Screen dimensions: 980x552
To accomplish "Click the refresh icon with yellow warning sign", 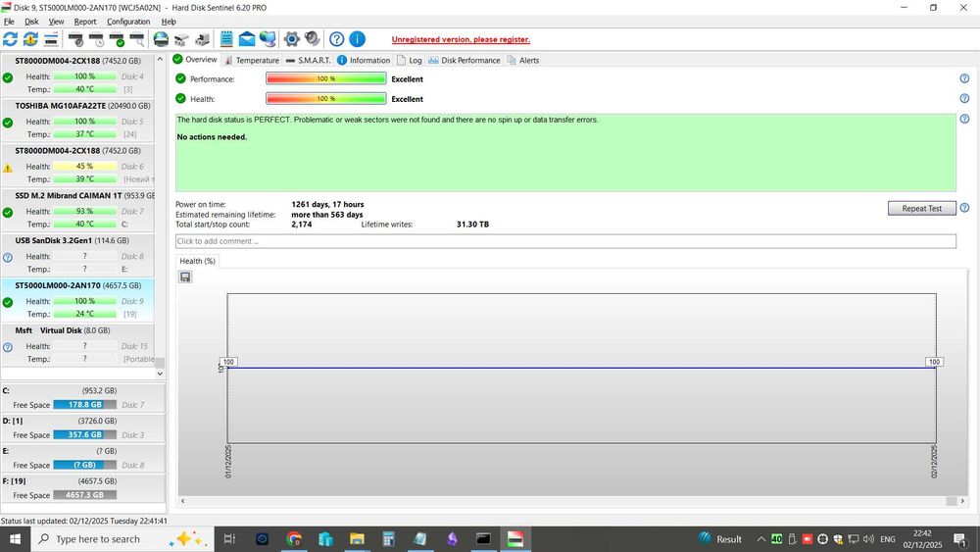I will pos(30,39).
